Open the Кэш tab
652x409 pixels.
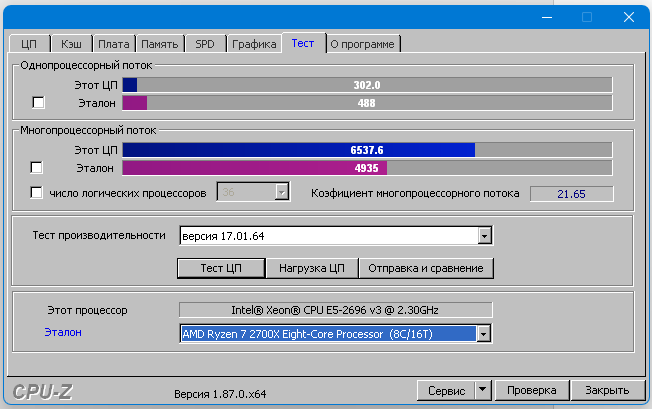tap(72, 44)
